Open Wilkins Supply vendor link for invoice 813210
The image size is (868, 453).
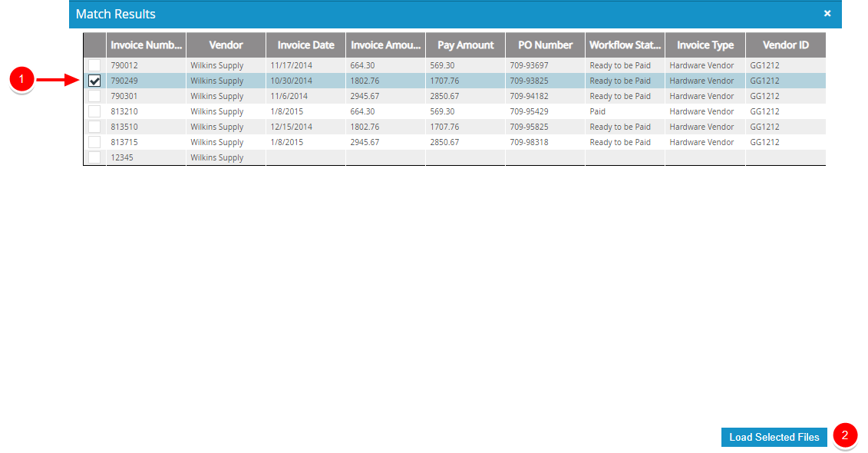point(216,111)
